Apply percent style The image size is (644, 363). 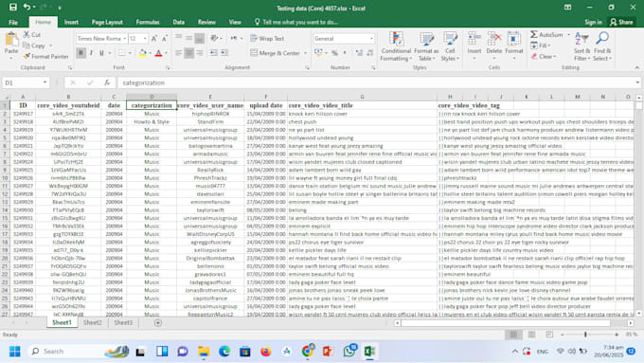334,53
